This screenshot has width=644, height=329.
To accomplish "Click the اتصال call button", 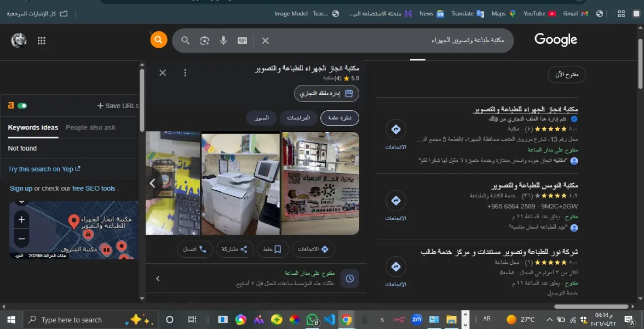I will pyautogui.click(x=195, y=249).
